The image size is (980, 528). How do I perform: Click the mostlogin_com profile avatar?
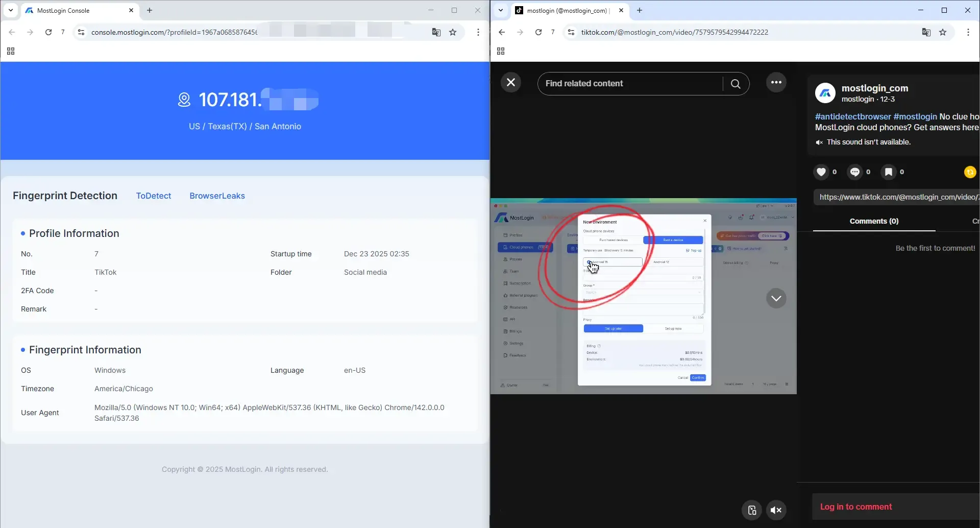click(826, 92)
